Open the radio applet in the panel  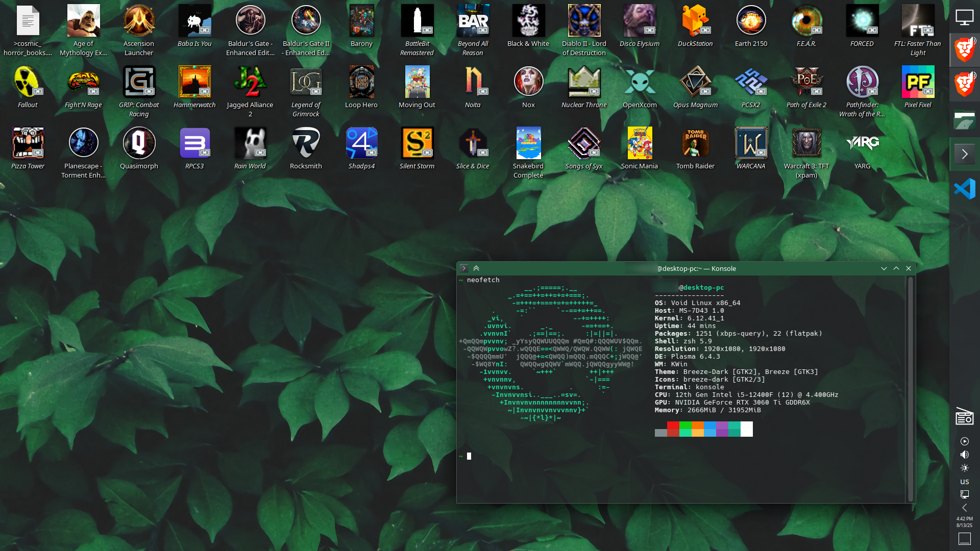(964, 417)
